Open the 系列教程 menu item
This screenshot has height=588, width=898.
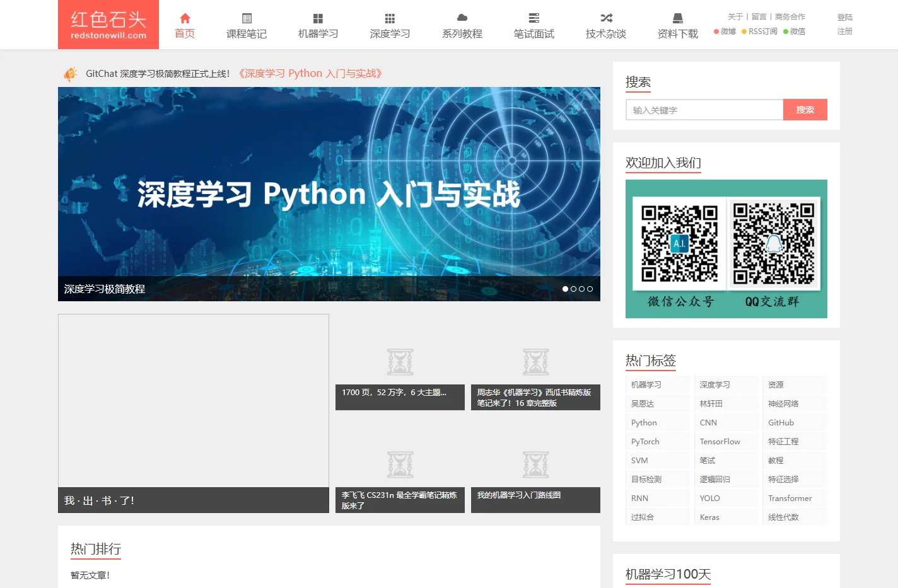[462, 33]
